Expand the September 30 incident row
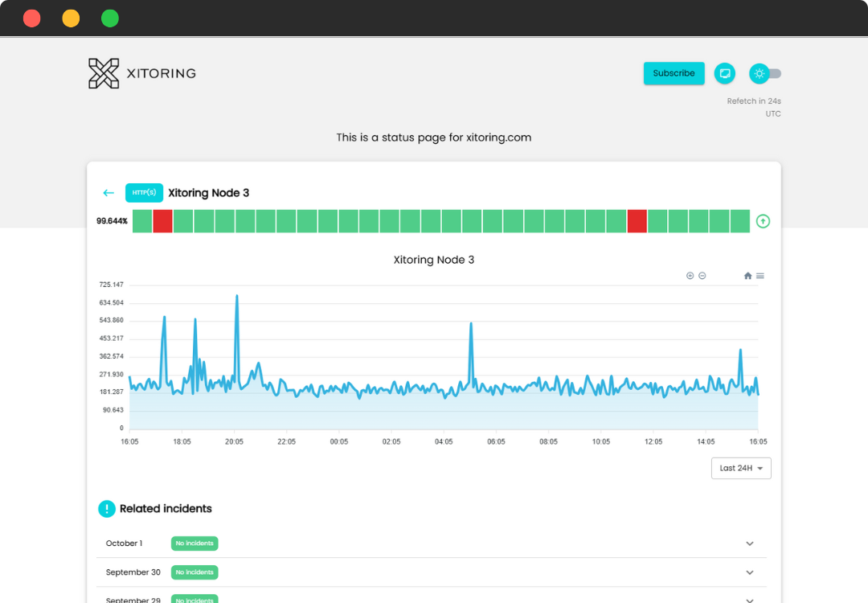 (750, 572)
